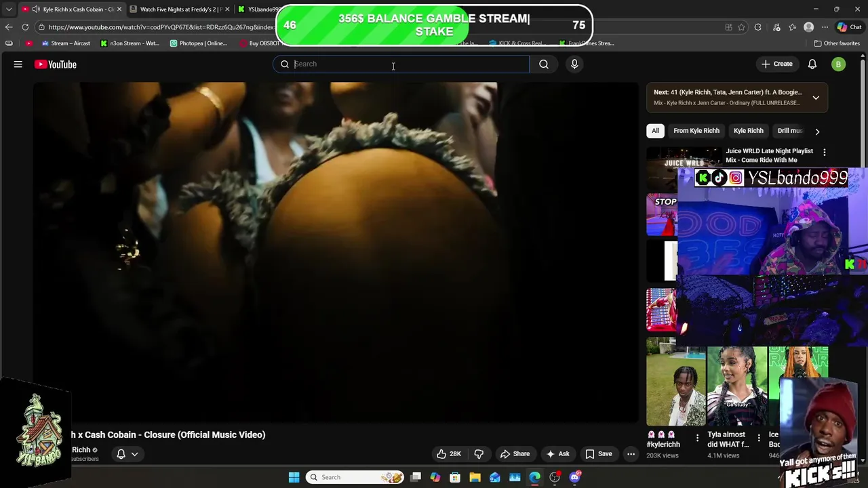Show more filter chips with right arrow
Viewport: 868px width, 488px height.
point(817,131)
